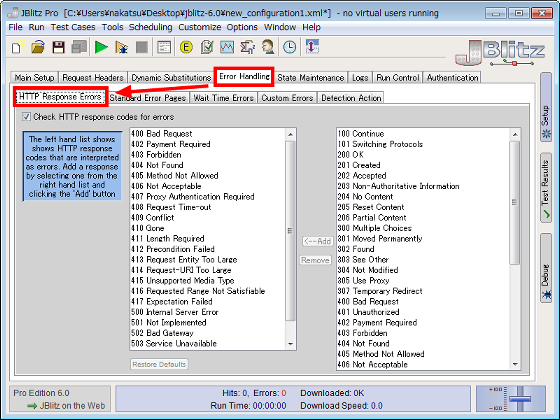
Task: Click the right codes list scrollbar thumb
Action: click(x=515, y=202)
